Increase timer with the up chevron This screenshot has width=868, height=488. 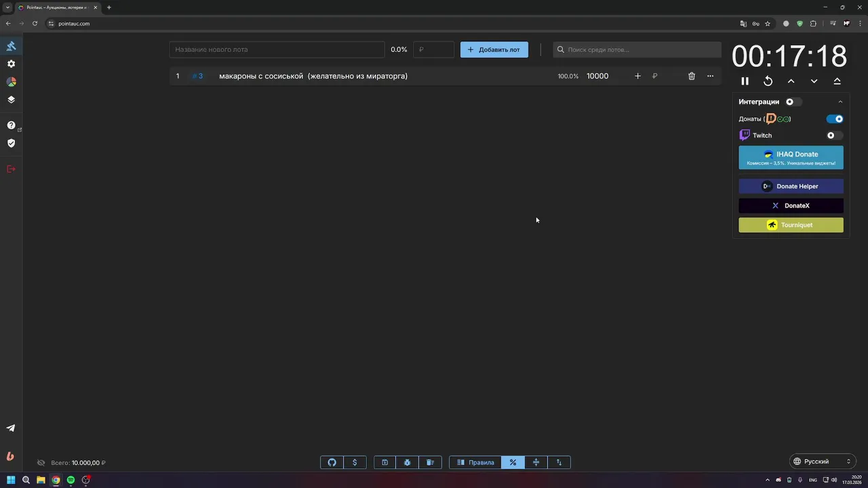pos(791,81)
